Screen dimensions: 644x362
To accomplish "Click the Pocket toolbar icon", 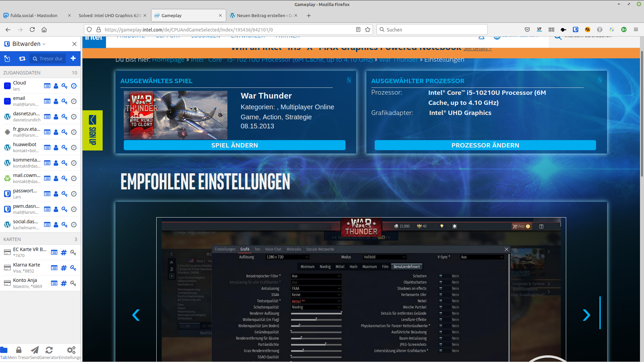I will tap(527, 29).
